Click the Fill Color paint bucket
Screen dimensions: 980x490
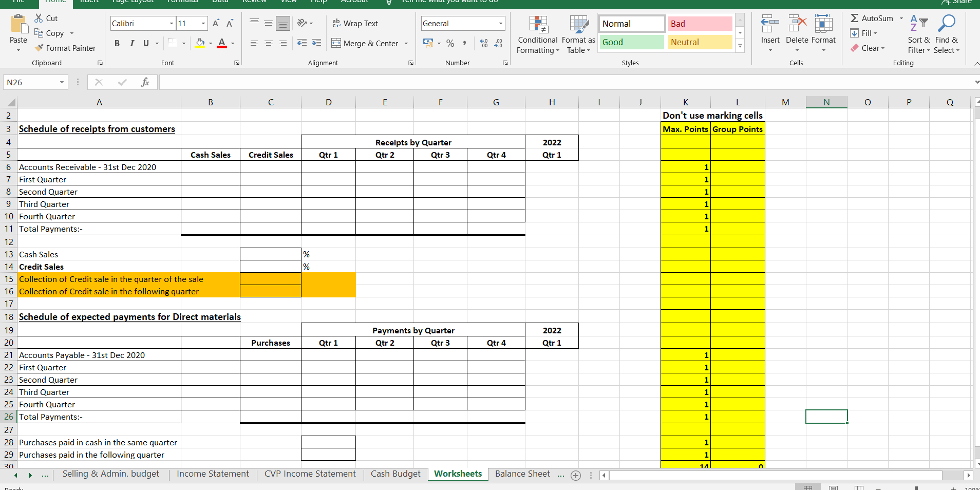click(x=200, y=43)
